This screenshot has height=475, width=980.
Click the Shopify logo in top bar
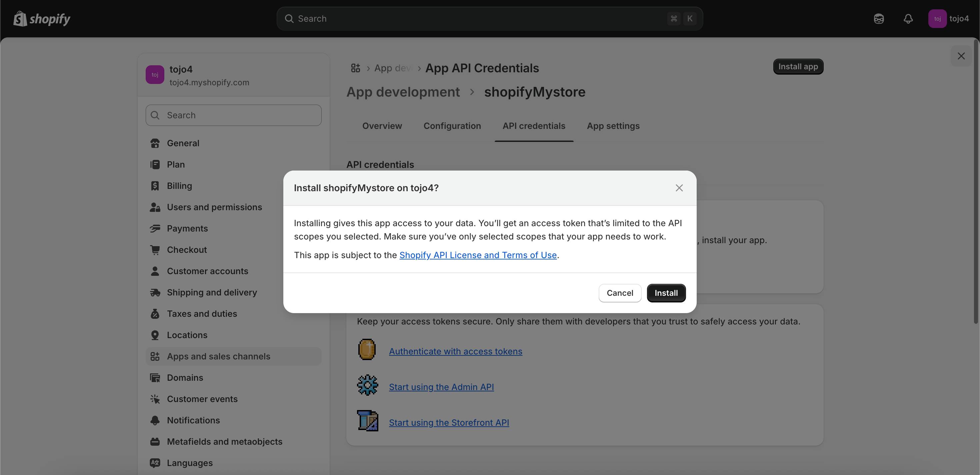(x=42, y=19)
